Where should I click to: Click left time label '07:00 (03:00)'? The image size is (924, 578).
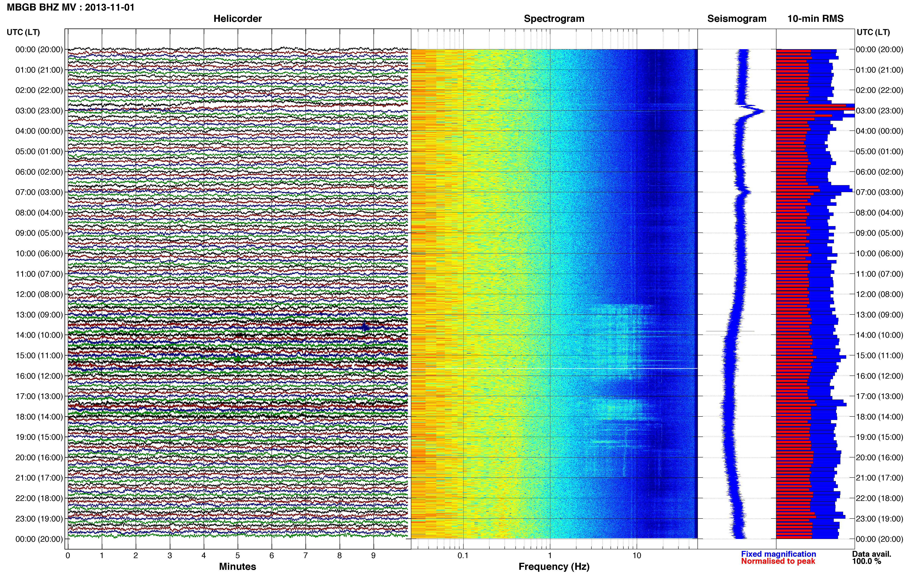39,192
